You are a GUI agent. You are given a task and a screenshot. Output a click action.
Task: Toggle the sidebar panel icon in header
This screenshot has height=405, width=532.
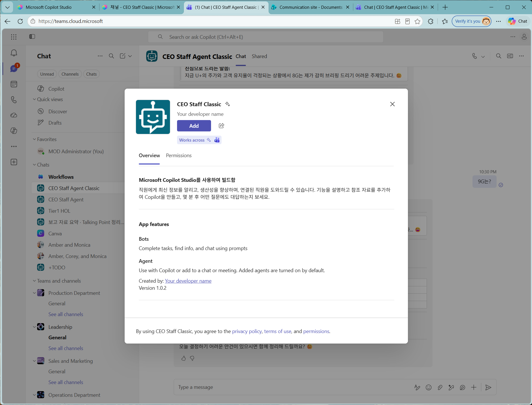pos(32,37)
